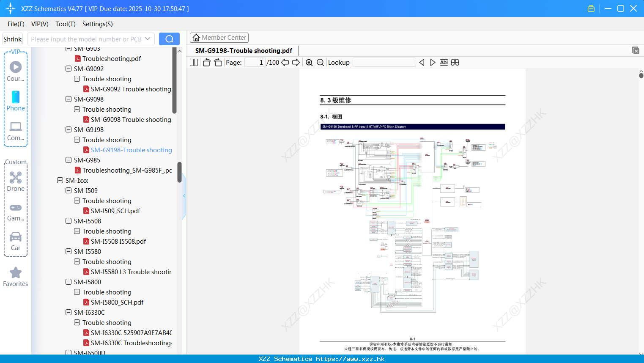Open the Favorites star
This screenshot has height=363, width=644.
[x=16, y=277]
